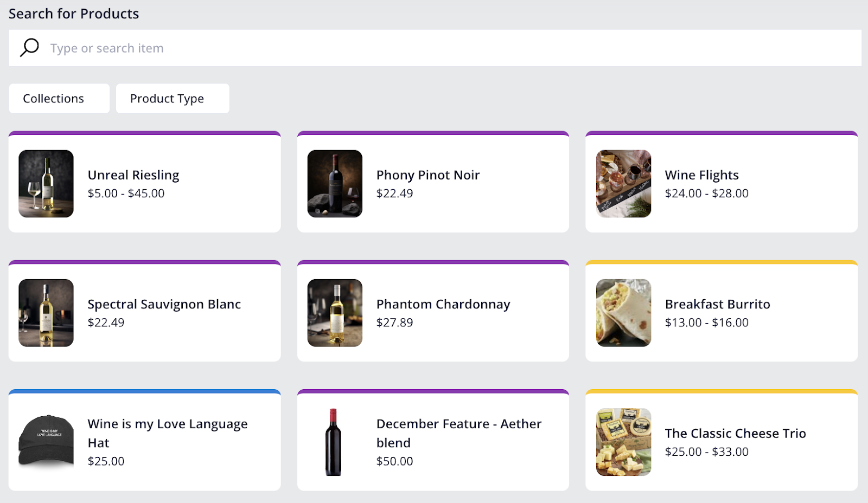Image resolution: width=868 pixels, height=503 pixels.
Task: Select the Phony Pinot Noir title
Action: (x=428, y=175)
